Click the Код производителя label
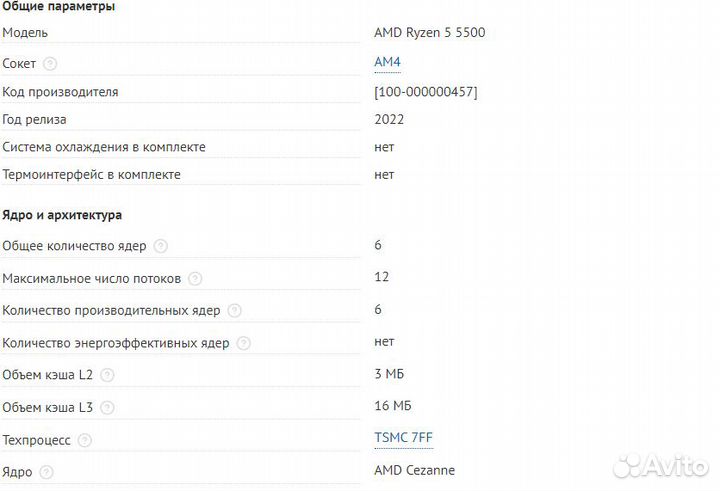Viewport: 720px width, 491px height. (60, 92)
